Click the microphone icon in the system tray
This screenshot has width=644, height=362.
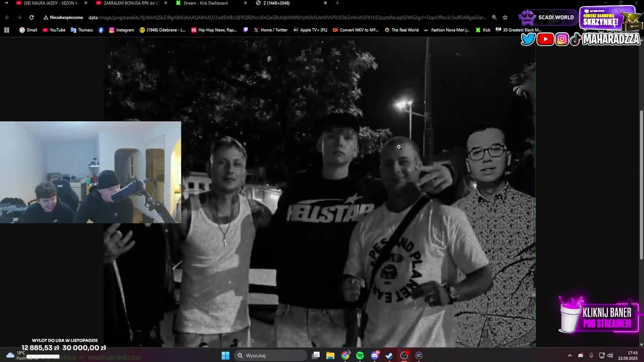coord(591,355)
